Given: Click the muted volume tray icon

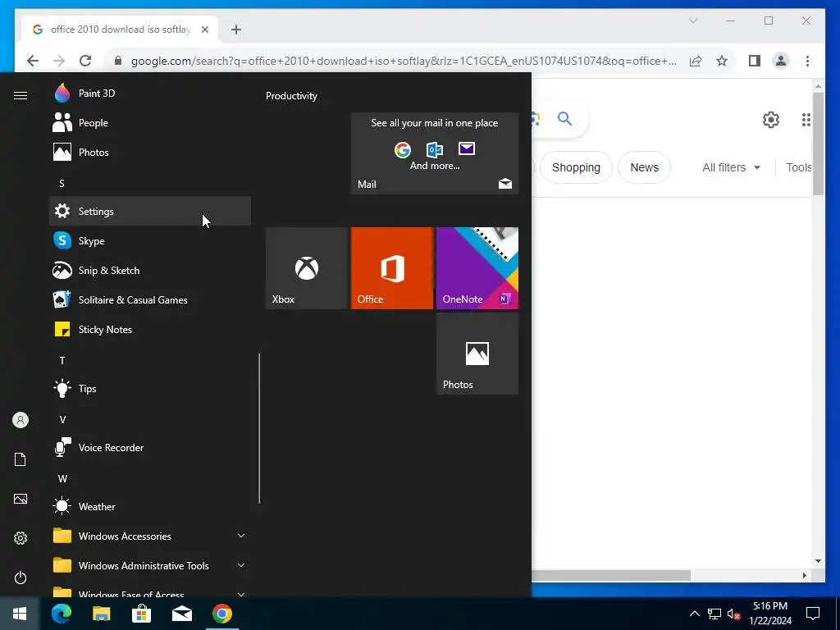Looking at the screenshot, I should pyautogui.click(x=734, y=614).
